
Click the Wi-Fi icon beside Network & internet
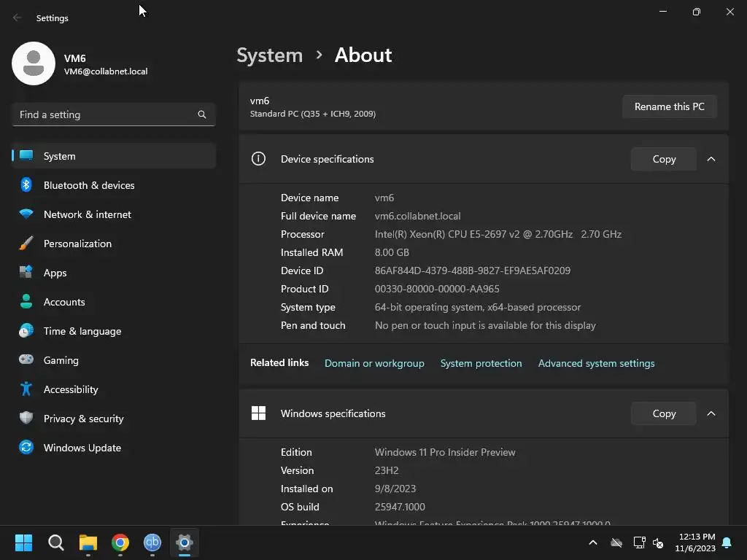click(x=26, y=214)
